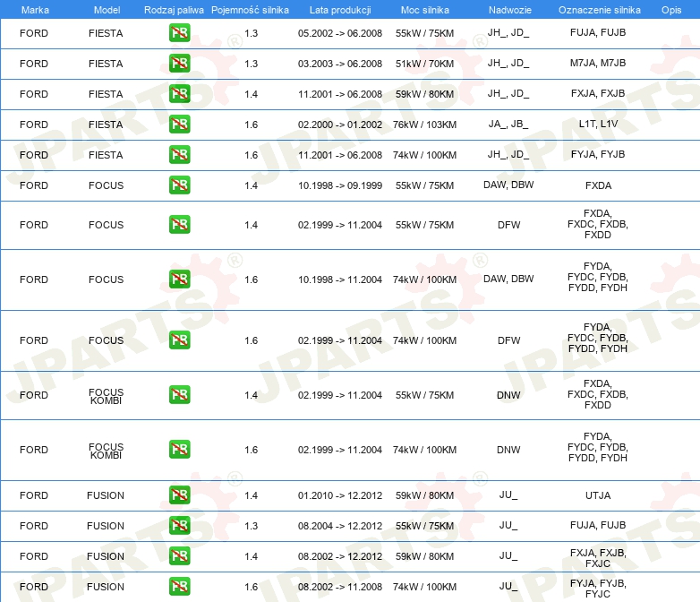Select the date range '08.2004 -> 12.2012'
The image size is (700, 602).
(340, 526)
